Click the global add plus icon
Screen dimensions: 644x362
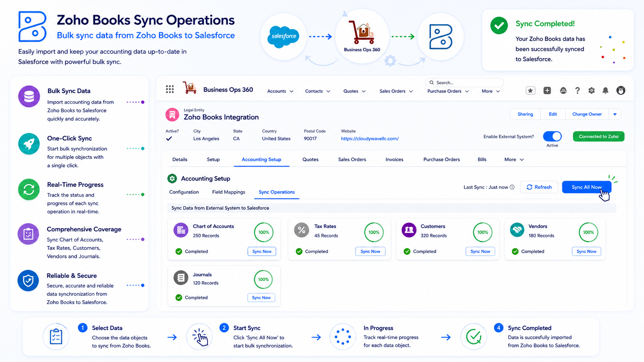(x=547, y=90)
